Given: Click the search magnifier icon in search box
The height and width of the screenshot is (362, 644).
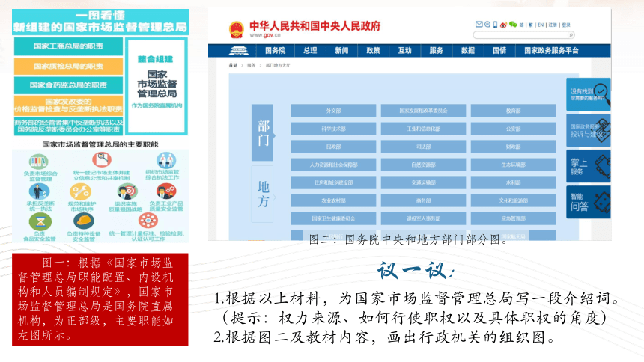Looking at the screenshot, I should click(571, 35).
